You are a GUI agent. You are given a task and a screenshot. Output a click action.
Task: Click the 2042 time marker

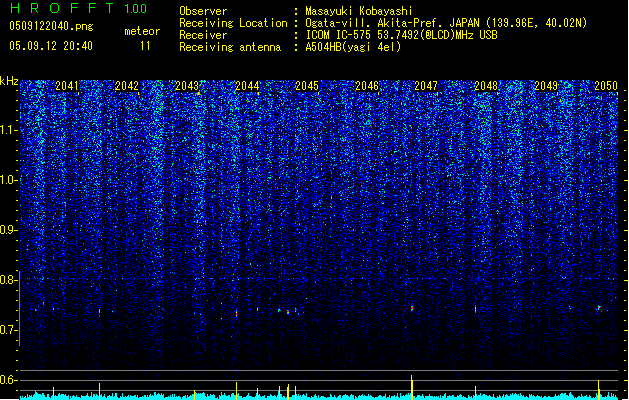pos(127,86)
